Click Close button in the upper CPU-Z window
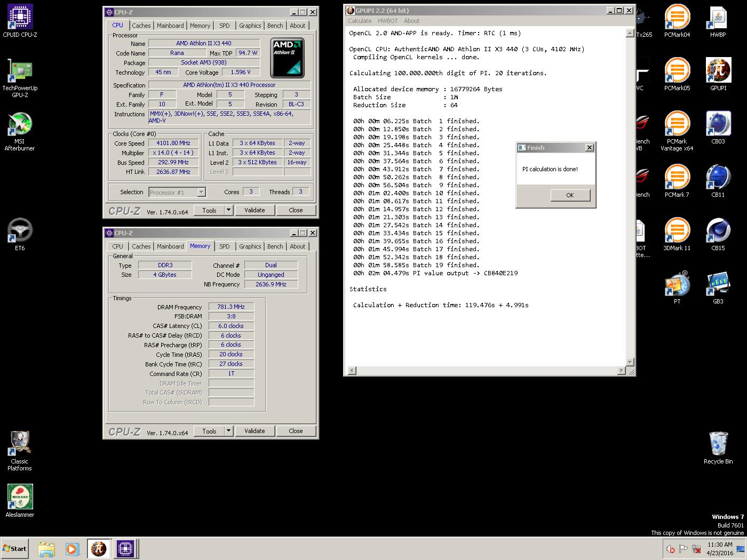747x560 pixels. click(296, 210)
